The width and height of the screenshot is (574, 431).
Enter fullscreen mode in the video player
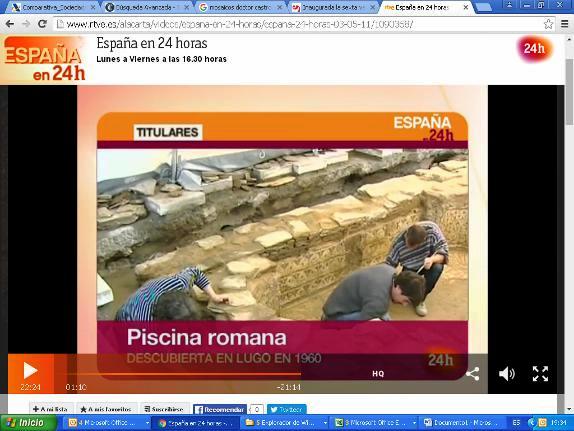pyautogui.click(x=540, y=374)
